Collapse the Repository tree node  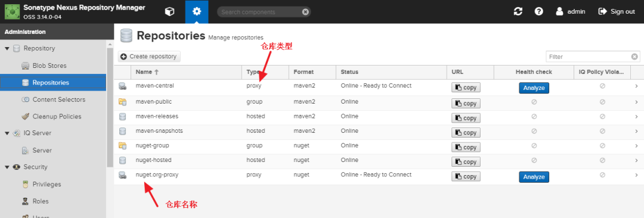click(7, 48)
